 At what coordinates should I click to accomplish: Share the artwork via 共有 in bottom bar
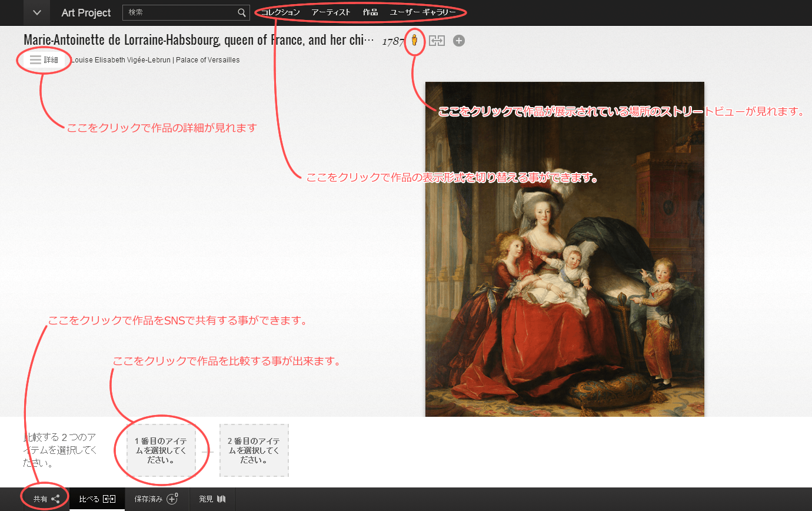coord(46,499)
